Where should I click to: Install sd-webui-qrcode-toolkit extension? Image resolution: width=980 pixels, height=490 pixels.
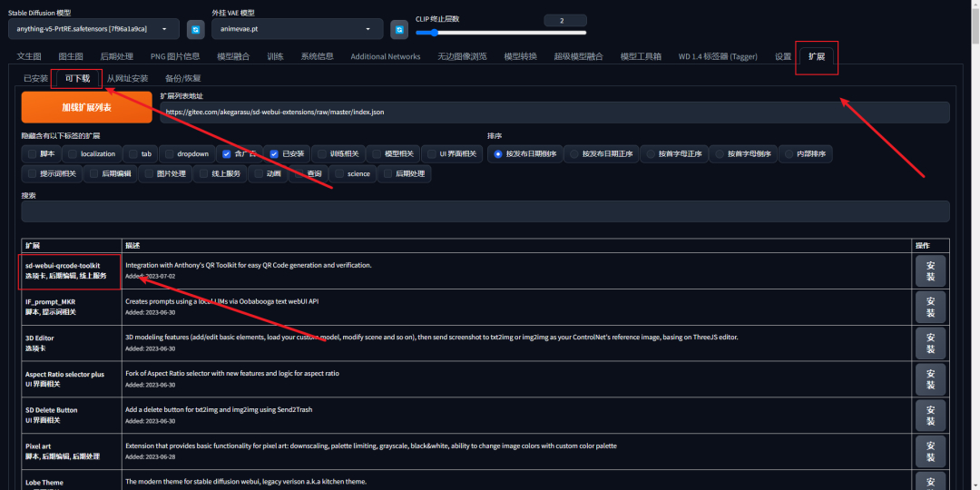[930, 270]
